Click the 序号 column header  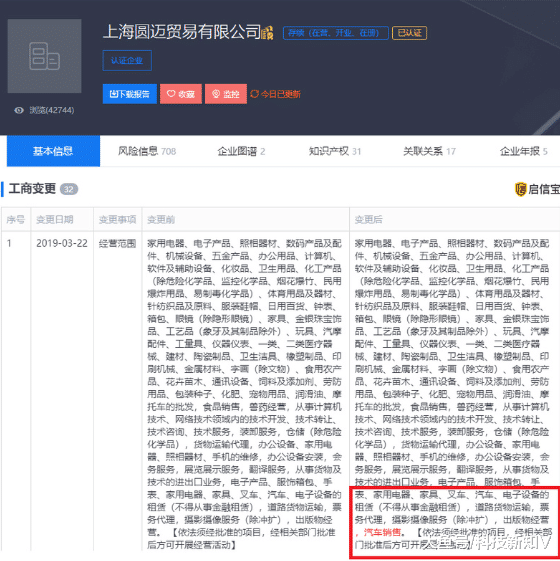(x=16, y=219)
